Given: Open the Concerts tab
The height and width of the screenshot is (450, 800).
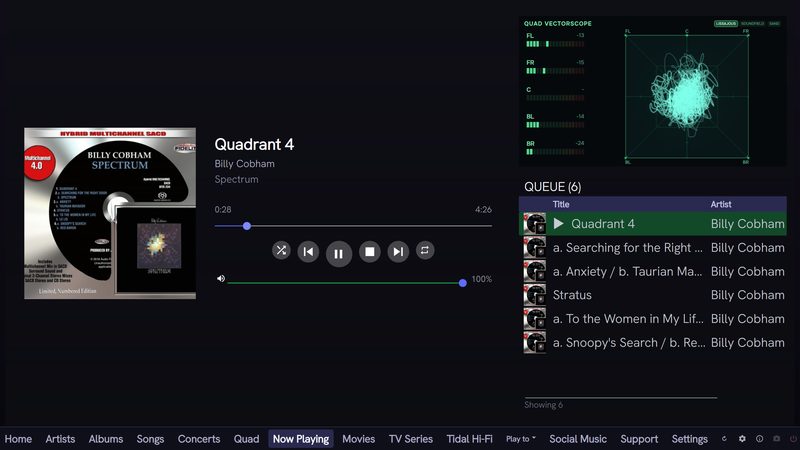Looking at the screenshot, I should (199, 439).
